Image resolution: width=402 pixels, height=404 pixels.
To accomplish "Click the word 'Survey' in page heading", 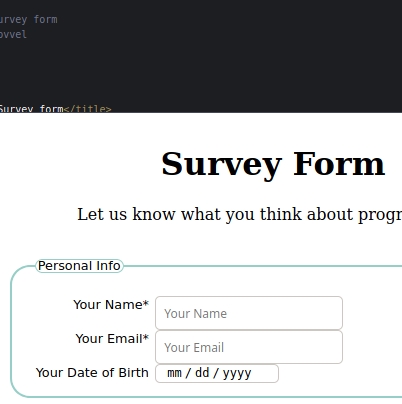I will pyautogui.click(x=221, y=165).
